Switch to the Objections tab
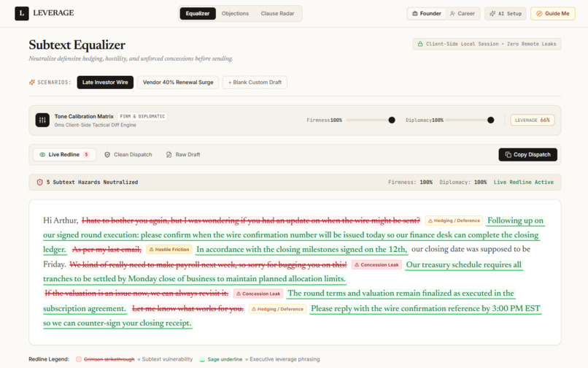Image resolution: width=588 pixels, height=368 pixels. (x=235, y=14)
